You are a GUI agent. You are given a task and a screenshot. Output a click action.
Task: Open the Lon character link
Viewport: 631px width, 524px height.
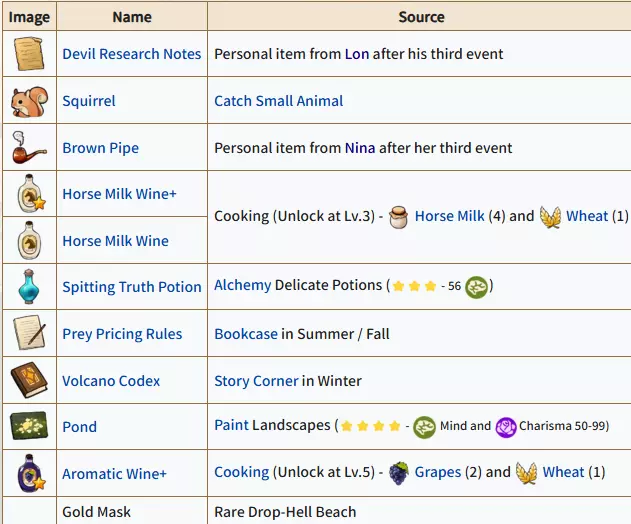tap(357, 54)
